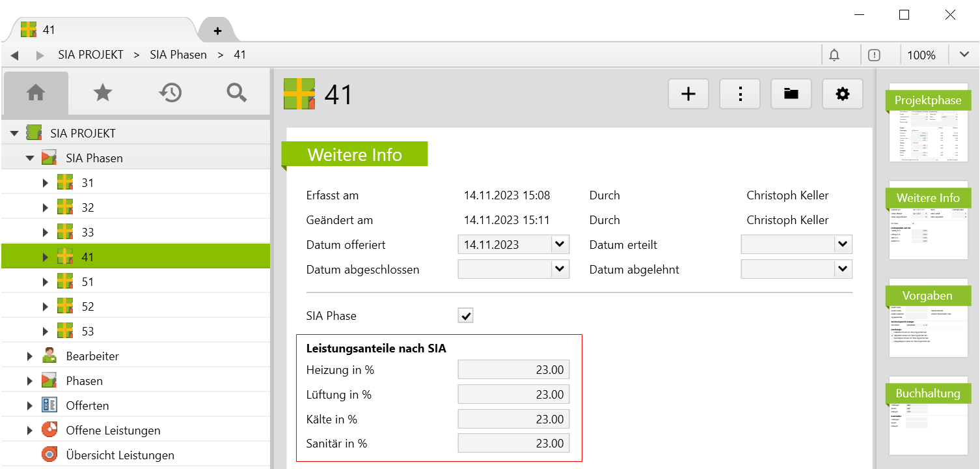Click SIA PROJEKT in the breadcrumb
The width and height of the screenshot is (980, 469).
[90, 55]
